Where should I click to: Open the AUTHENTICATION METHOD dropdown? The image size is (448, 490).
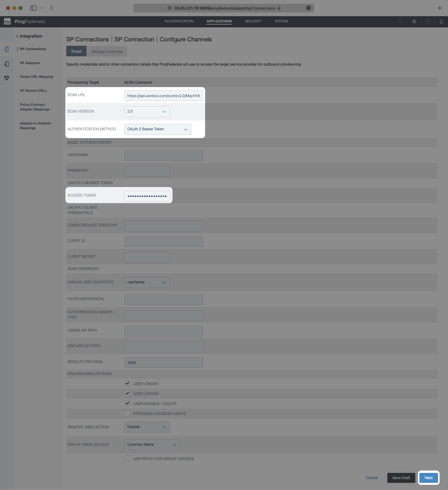158,129
